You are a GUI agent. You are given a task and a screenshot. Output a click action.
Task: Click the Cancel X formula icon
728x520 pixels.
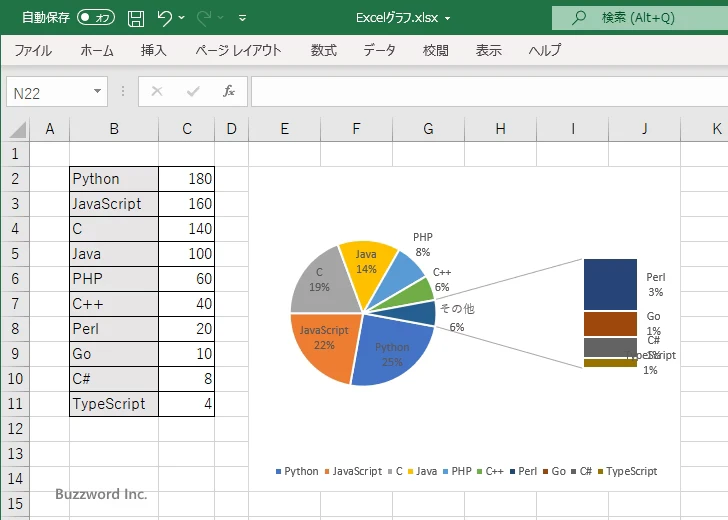click(157, 91)
